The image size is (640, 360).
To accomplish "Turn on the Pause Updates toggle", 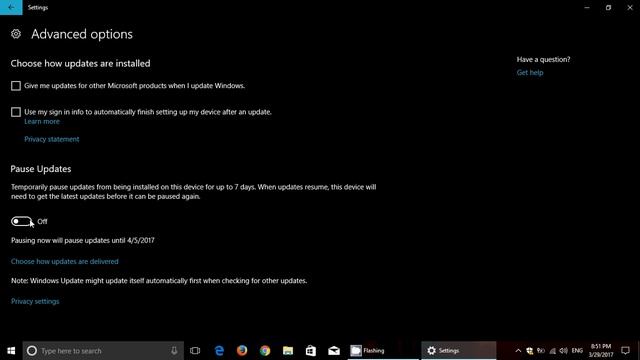I will 21,221.
